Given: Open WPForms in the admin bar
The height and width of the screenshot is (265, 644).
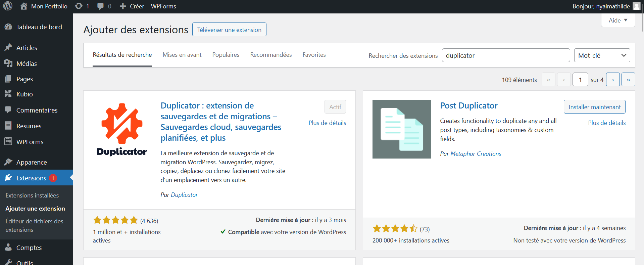Looking at the screenshot, I should point(163,6).
